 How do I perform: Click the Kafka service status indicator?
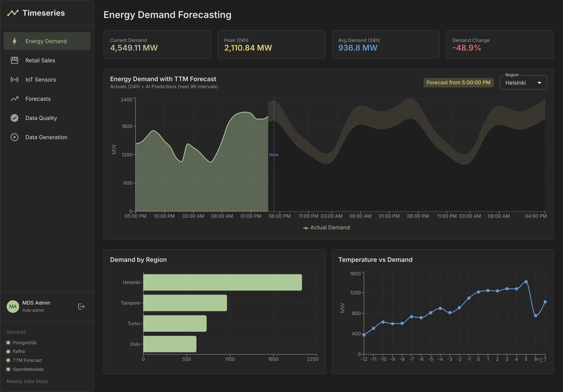click(x=9, y=351)
